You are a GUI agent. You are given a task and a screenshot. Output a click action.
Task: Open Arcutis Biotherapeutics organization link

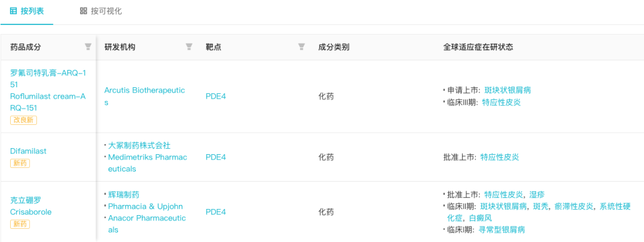144,96
